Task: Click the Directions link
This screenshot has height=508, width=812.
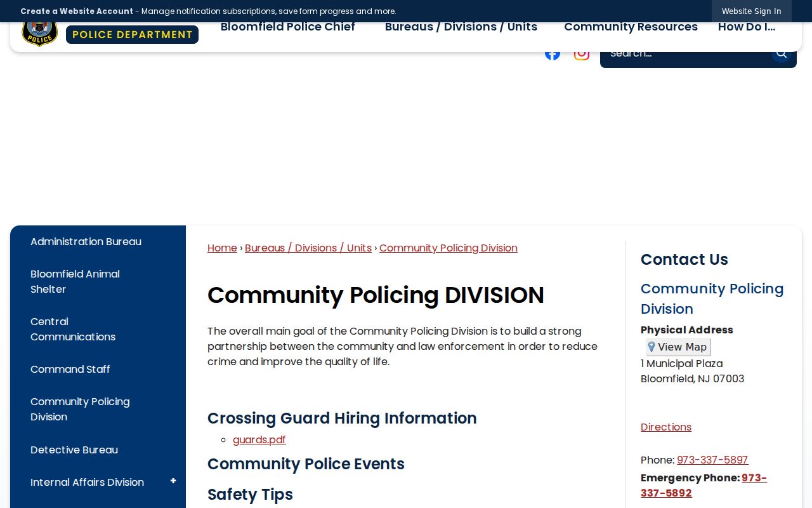Action: click(x=666, y=427)
